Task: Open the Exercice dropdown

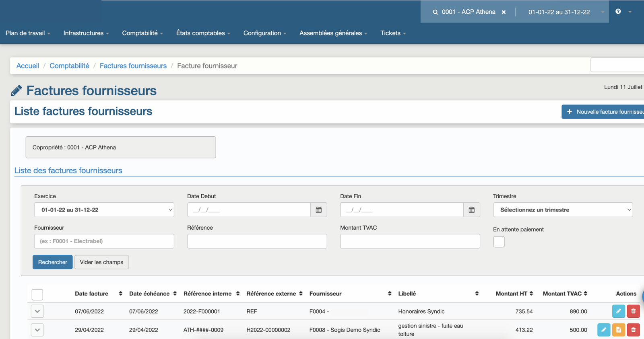Action: (x=104, y=210)
